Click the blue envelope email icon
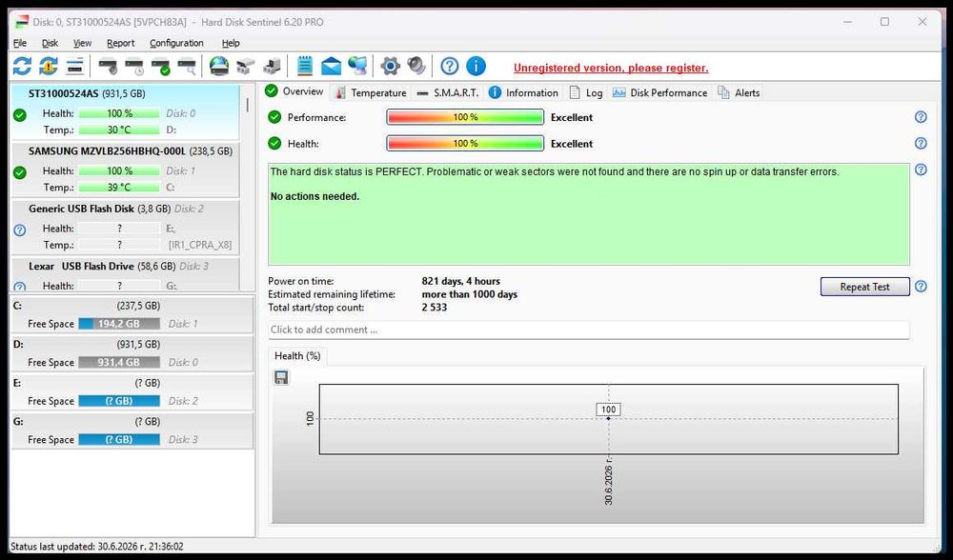This screenshot has width=953, height=560. click(332, 66)
